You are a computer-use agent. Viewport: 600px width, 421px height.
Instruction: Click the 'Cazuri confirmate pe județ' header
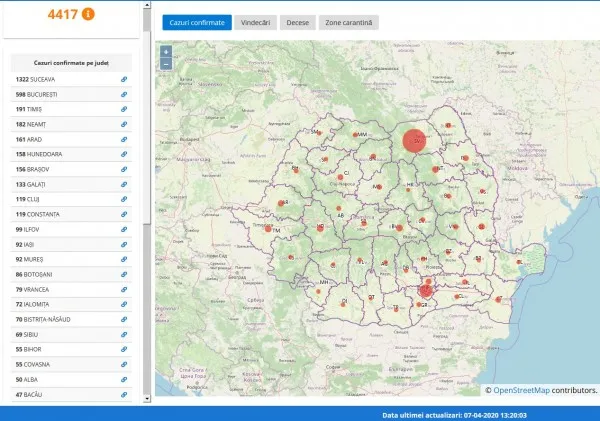click(71, 63)
